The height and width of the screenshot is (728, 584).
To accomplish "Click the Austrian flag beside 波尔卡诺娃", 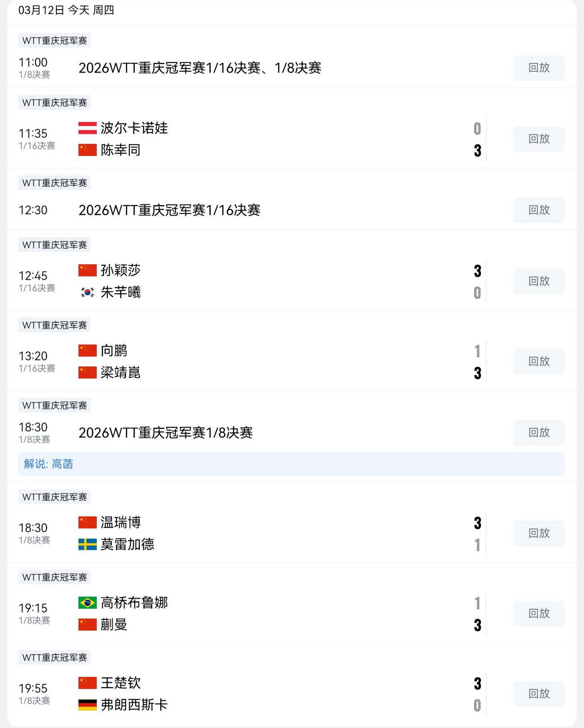I will click(87, 128).
